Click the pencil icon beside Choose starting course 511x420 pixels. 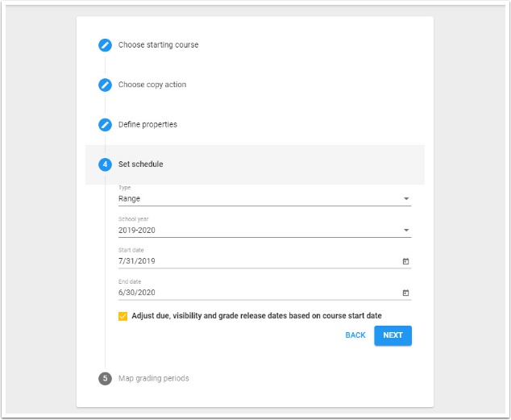click(105, 45)
